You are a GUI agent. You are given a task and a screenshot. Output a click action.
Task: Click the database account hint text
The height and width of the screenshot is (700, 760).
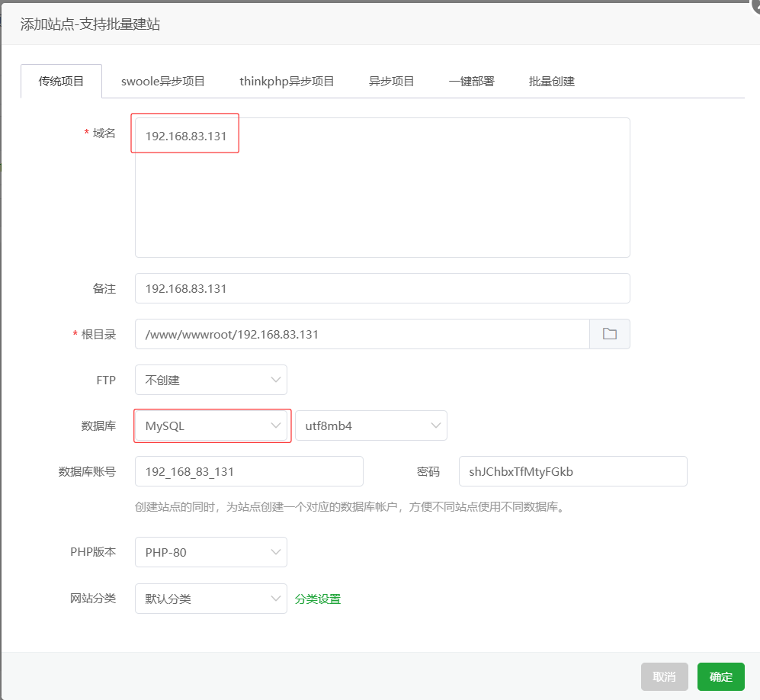pyautogui.click(x=349, y=507)
